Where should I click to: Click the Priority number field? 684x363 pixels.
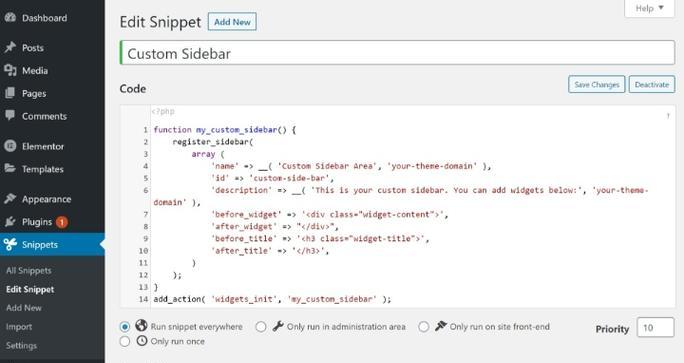pyautogui.click(x=655, y=328)
